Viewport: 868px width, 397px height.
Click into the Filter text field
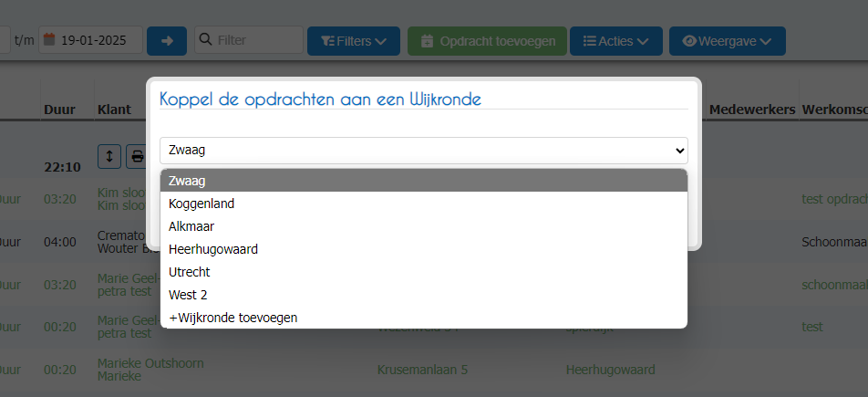(249, 40)
